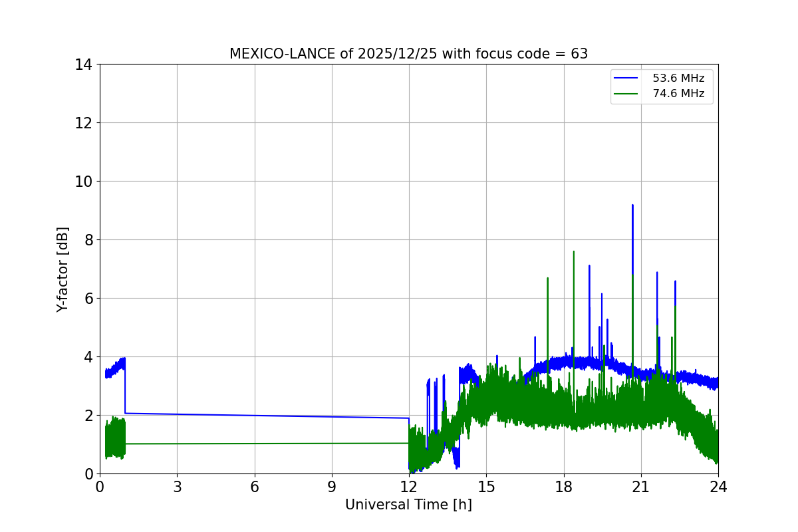798x532 pixels.
Task: Click the y-axis tick label 6
Action: point(87,299)
